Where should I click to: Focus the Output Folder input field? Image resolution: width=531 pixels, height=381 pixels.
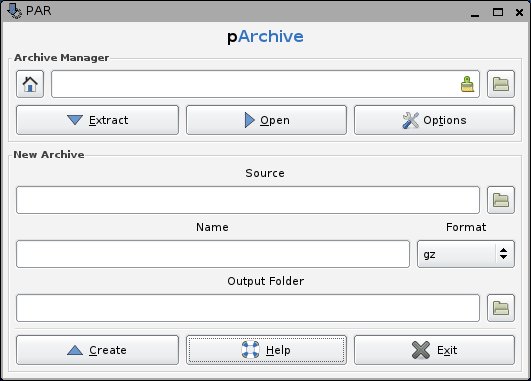coord(248,308)
